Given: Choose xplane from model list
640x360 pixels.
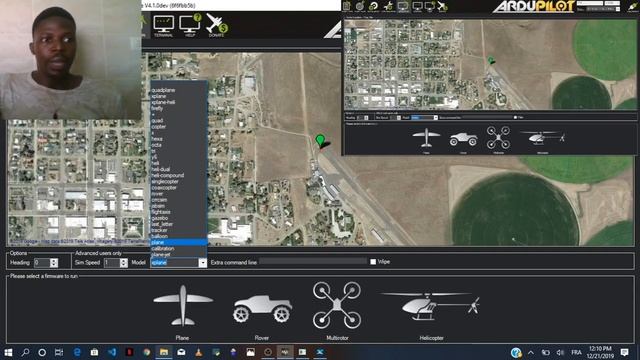Looking at the screenshot, I should [x=159, y=96].
